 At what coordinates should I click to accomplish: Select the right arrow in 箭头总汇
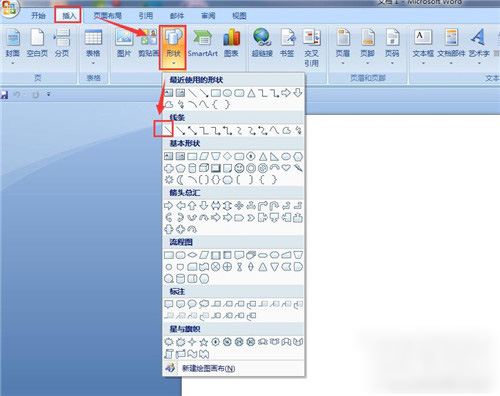pyautogui.click(x=169, y=206)
